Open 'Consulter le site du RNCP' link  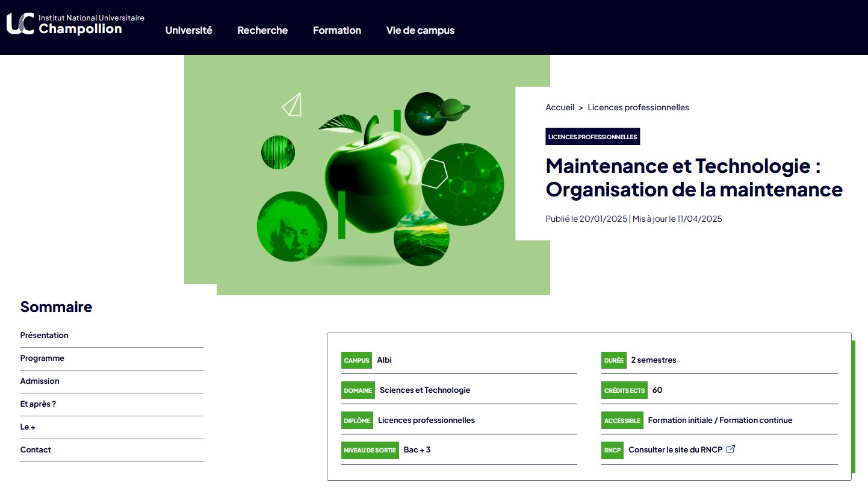tap(675, 449)
